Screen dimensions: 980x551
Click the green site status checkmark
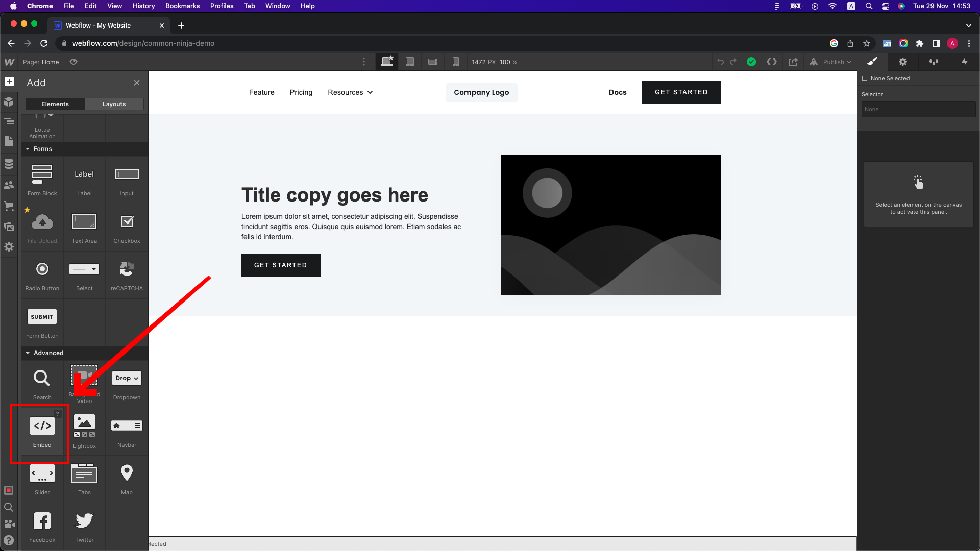pos(751,62)
